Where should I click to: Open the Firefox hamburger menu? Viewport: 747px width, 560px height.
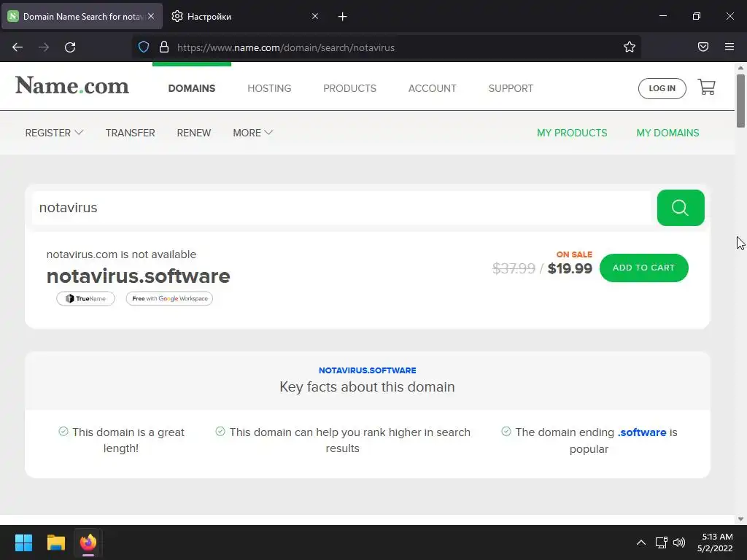point(729,47)
